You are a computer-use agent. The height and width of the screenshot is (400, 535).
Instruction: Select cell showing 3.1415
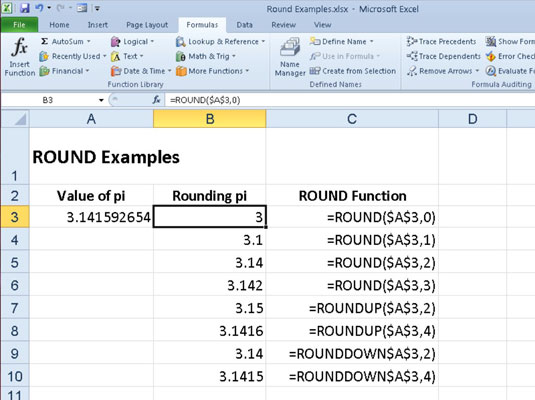209,376
